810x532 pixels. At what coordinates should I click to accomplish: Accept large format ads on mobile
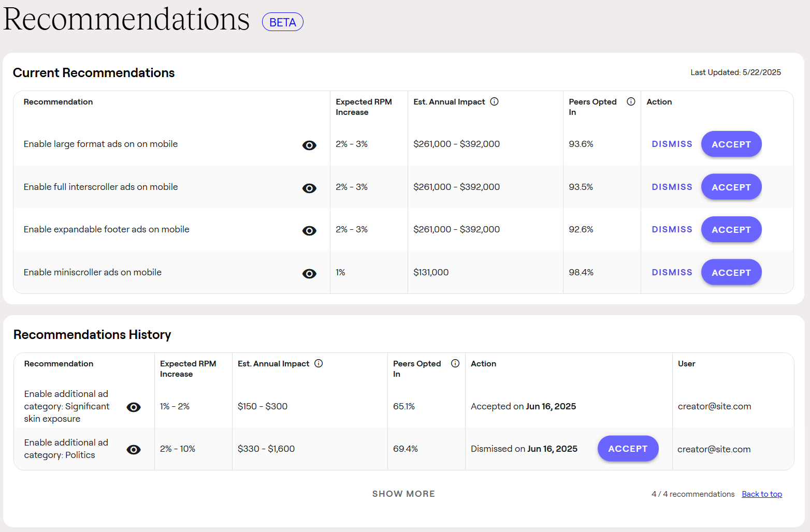point(731,144)
